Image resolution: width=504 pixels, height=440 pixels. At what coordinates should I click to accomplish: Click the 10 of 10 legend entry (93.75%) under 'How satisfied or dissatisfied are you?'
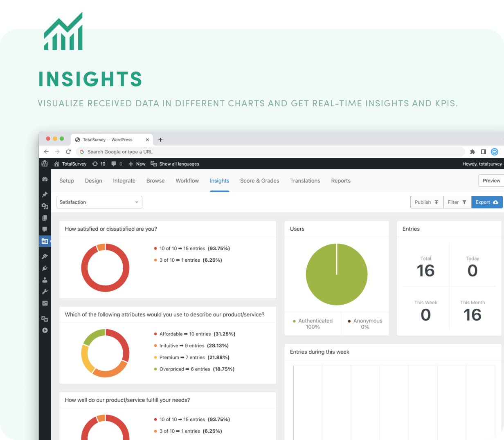coord(192,248)
